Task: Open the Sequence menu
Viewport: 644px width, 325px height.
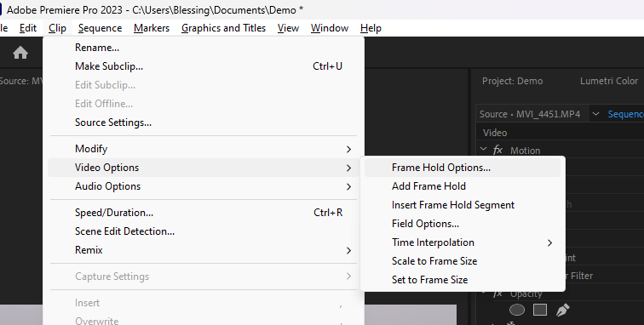Action: click(x=100, y=28)
